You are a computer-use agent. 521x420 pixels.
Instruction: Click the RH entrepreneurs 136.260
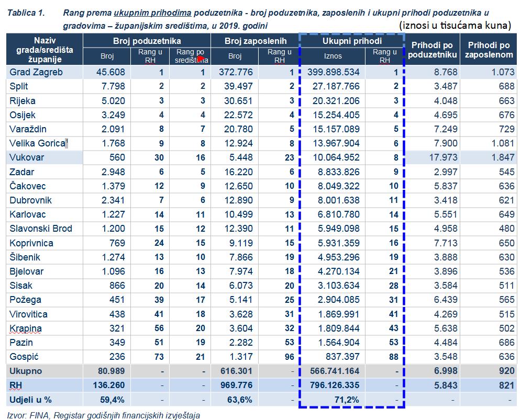tap(109, 385)
